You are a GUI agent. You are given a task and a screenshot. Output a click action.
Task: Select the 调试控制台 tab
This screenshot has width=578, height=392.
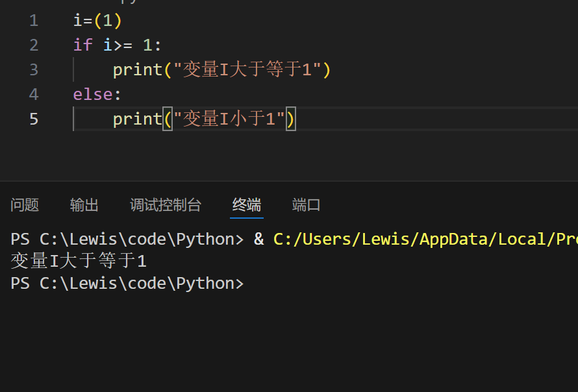pos(166,205)
